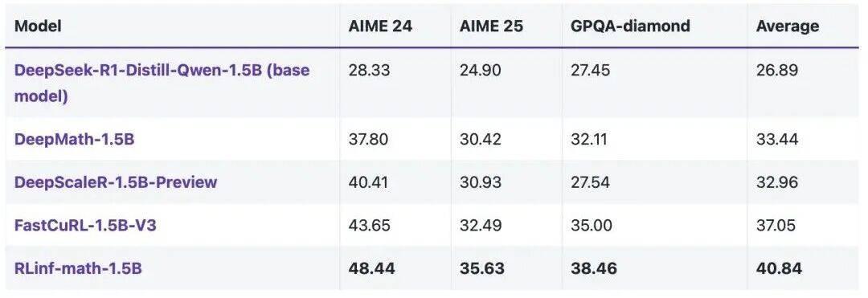Viewport: 868px width, 298px height.
Task: Click the base model AIME 24 score 28.33
Action: point(369,71)
